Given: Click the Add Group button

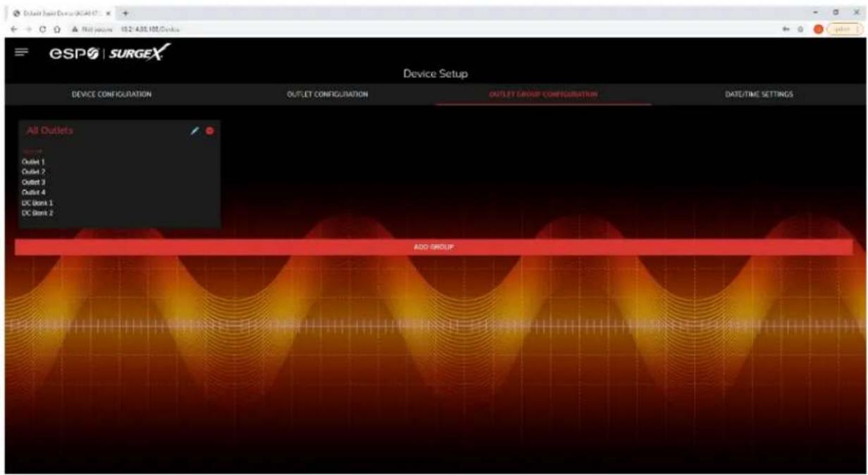Looking at the screenshot, I should [x=433, y=247].
